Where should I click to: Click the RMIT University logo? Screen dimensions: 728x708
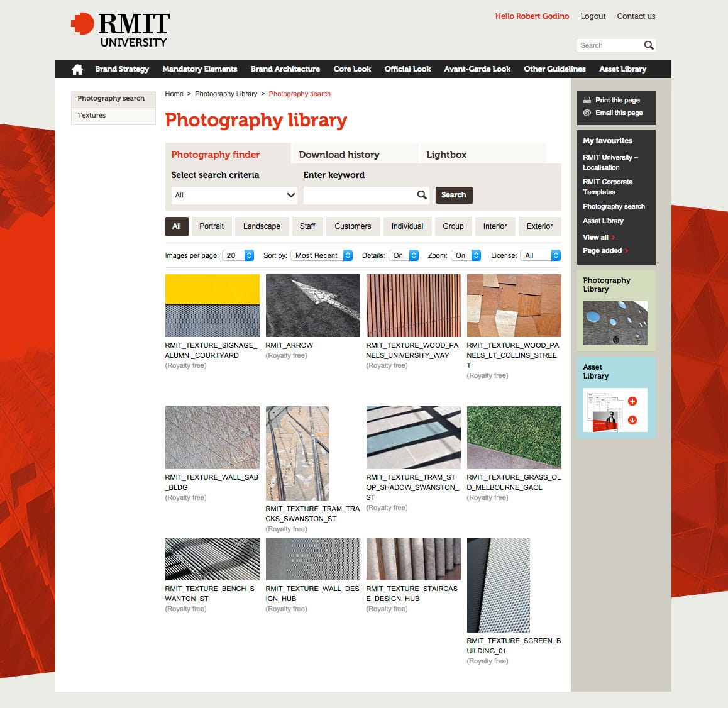(120, 30)
